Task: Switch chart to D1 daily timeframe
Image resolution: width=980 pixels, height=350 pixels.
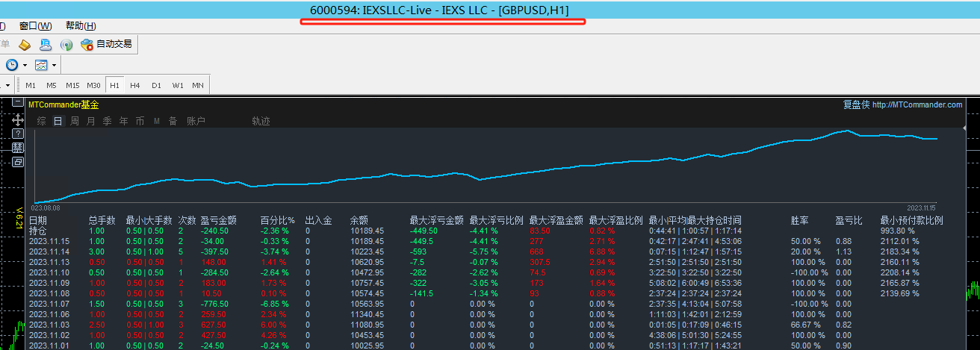Action: coord(156,85)
